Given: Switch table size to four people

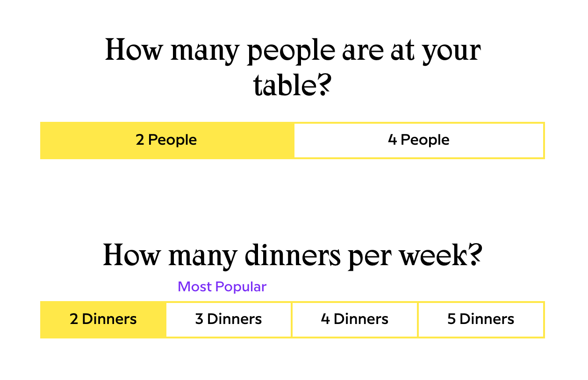Looking at the screenshot, I should 419,140.
